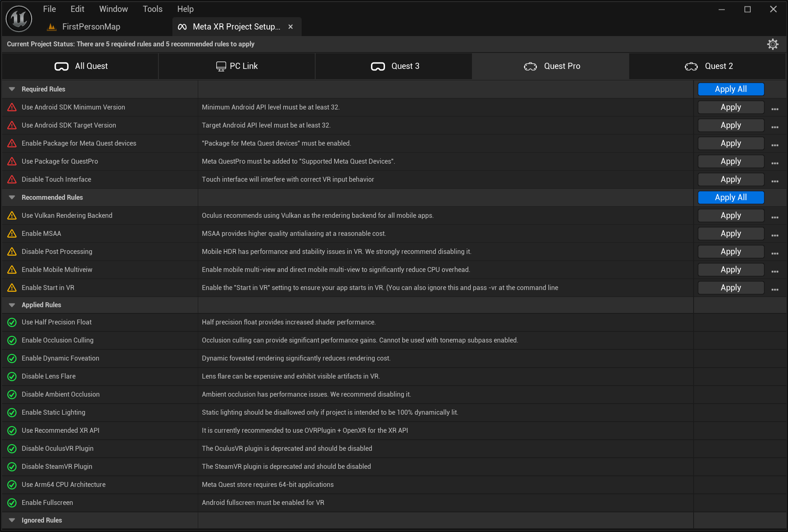Collapse the Recommended Rules section
This screenshot has height=532, width=788.
click(x=11, y=197)
